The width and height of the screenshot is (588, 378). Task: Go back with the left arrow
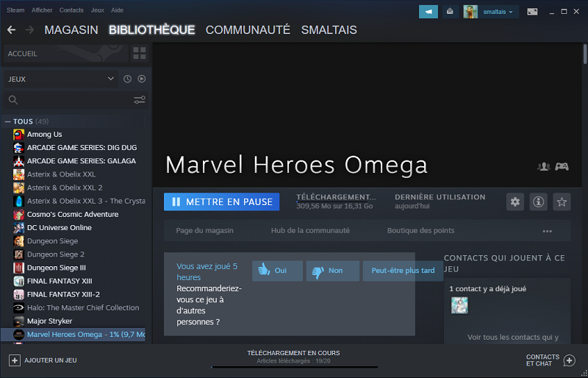click(x=11, y=30)
